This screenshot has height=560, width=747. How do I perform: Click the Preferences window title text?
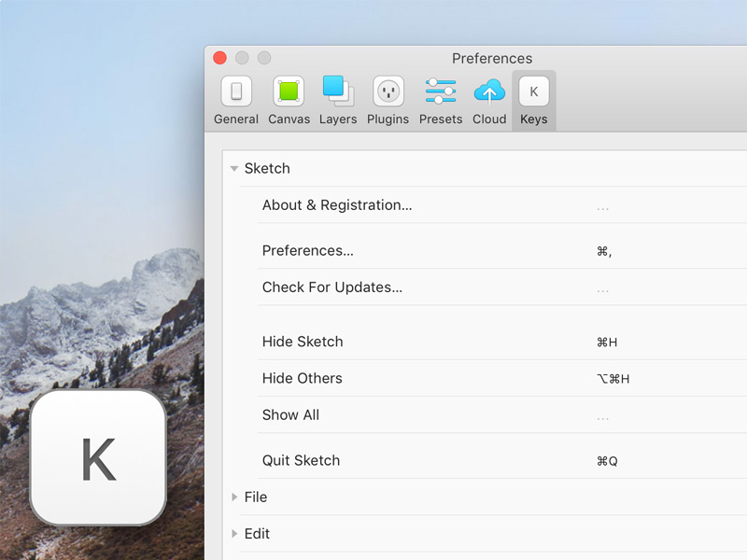[492, 58]
